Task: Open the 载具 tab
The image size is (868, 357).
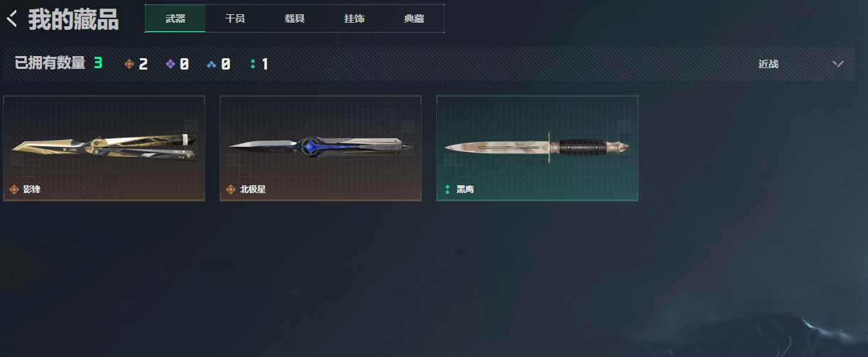Action: pyautogui.click(x=295, y=18)
